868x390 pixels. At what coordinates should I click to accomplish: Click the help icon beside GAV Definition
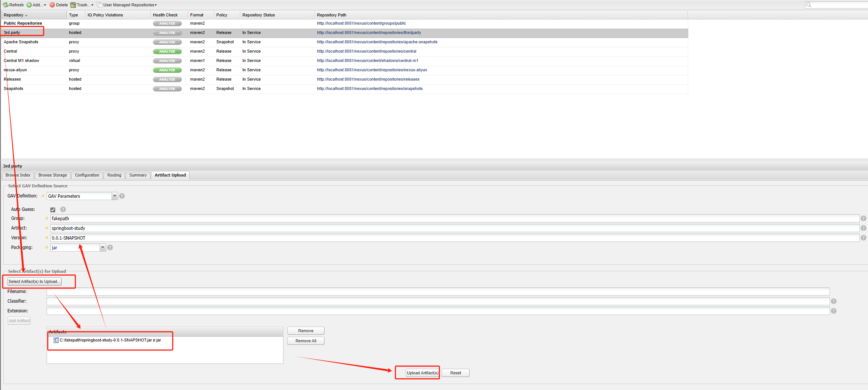122,196
